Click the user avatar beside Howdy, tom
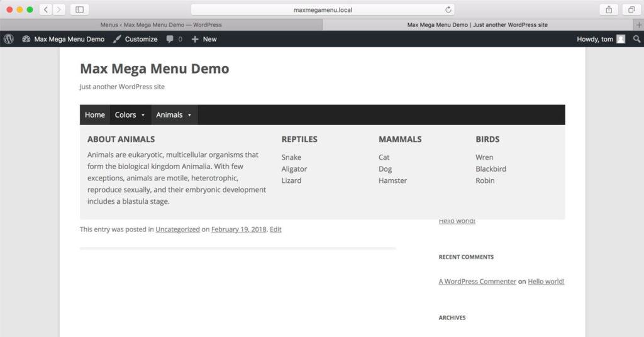 coord(621,39)
